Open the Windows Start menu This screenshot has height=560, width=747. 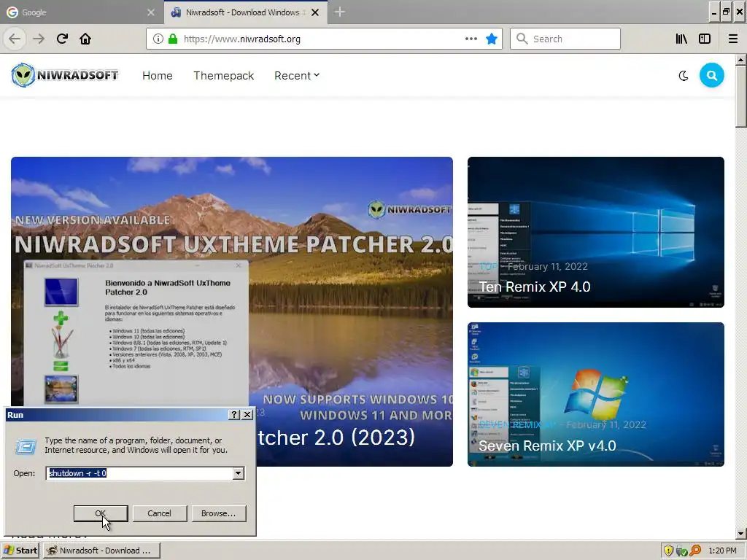20,551
